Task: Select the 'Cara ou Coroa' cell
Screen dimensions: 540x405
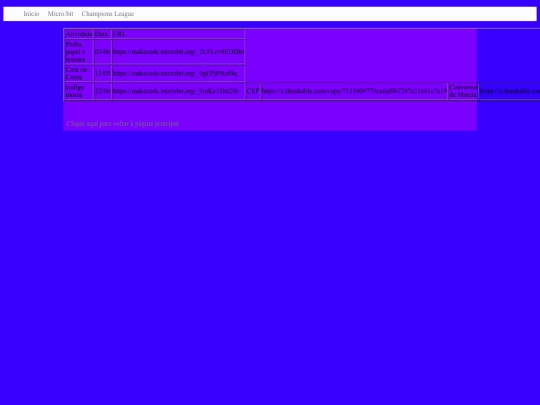Action: (x=79, y=73)
